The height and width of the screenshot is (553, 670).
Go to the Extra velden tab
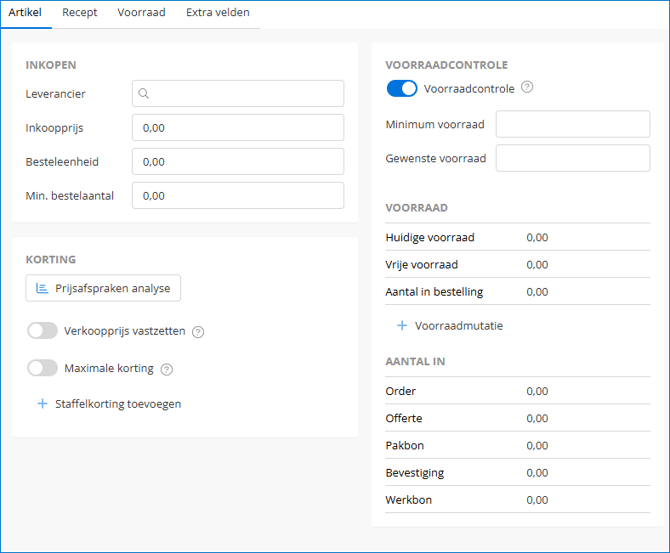tap(217, 13)
